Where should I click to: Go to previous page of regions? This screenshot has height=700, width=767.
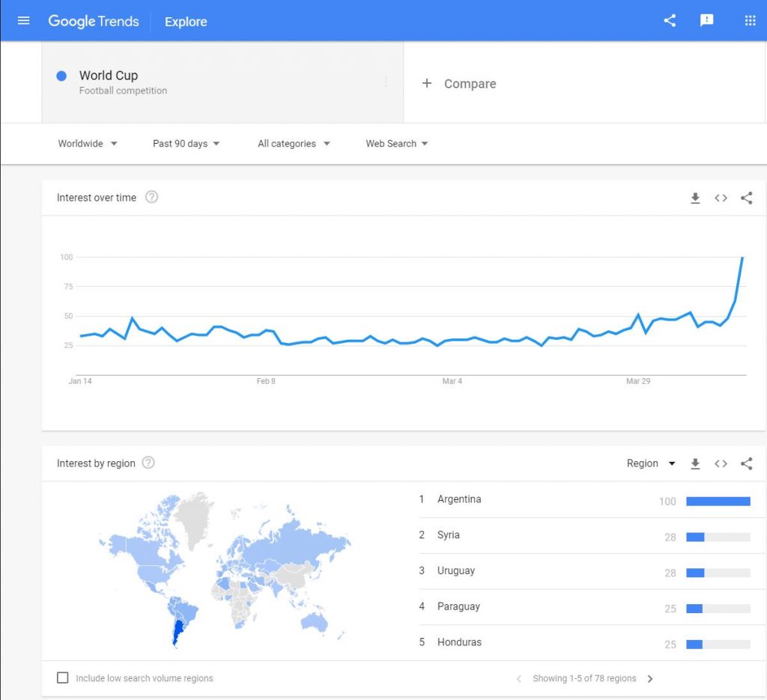[519, 678]
